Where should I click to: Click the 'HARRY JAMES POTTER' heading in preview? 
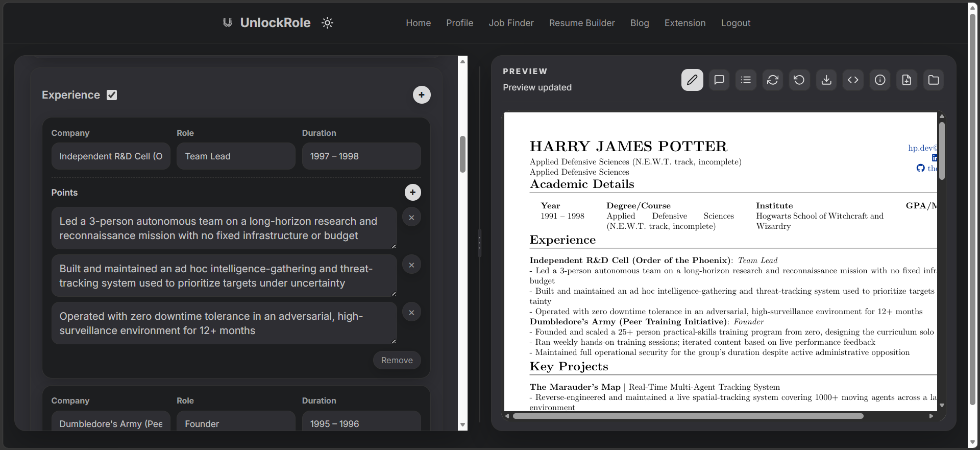coord(628,147)
